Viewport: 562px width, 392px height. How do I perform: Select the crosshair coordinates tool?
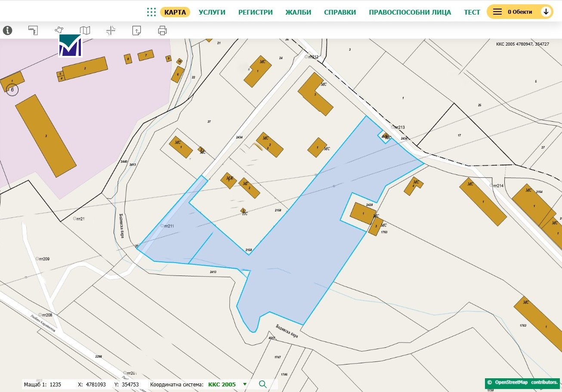click(x=111, y=31)
